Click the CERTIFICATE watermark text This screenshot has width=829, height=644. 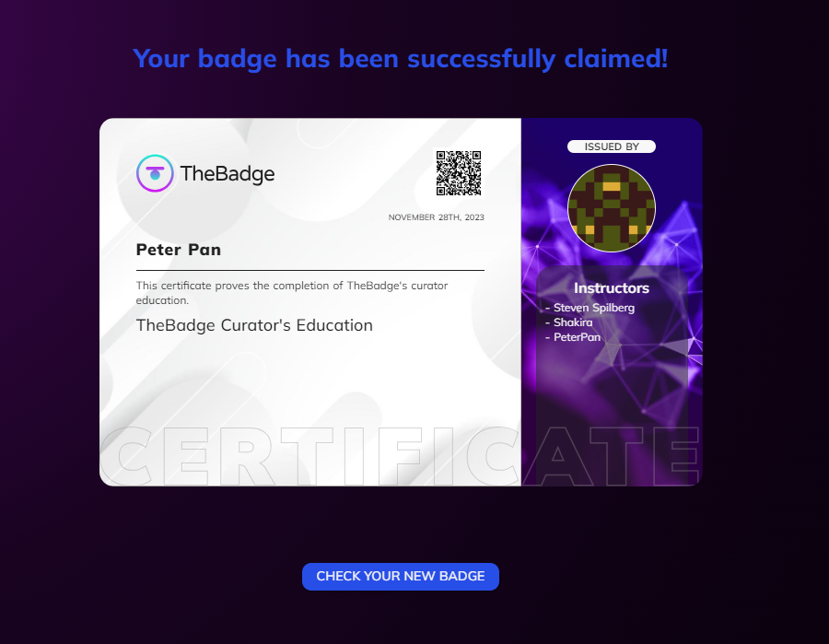point(401,456)
